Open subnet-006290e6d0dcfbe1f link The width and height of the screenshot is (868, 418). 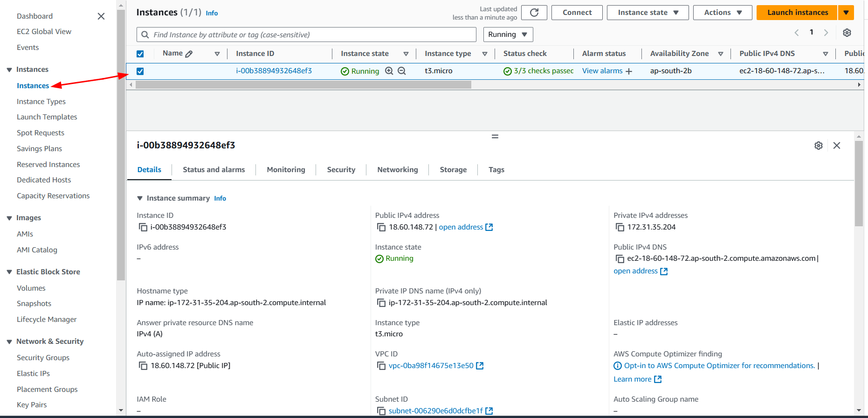click(441, 411)
